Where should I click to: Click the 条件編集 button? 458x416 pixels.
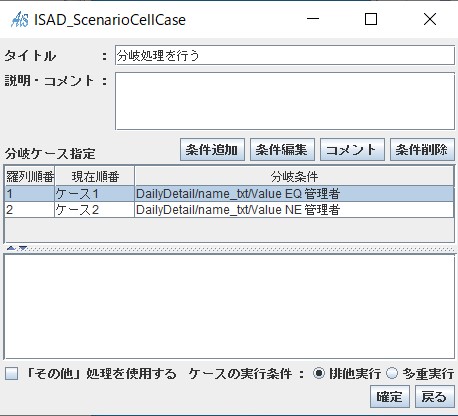[x=282, y=150]
